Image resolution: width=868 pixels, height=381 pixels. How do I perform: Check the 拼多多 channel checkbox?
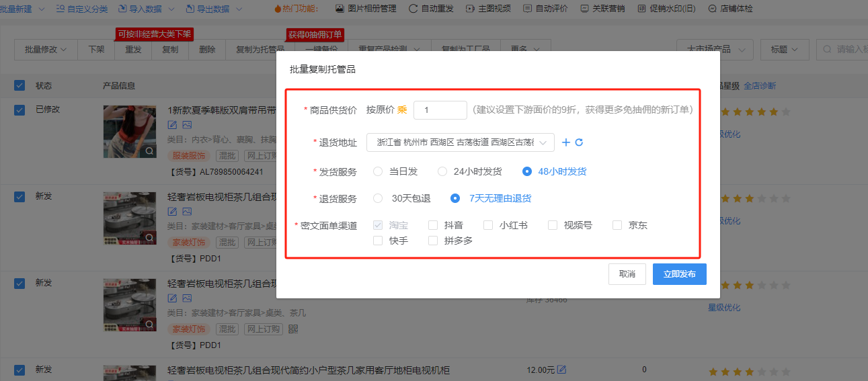click(x=433, y=240)
